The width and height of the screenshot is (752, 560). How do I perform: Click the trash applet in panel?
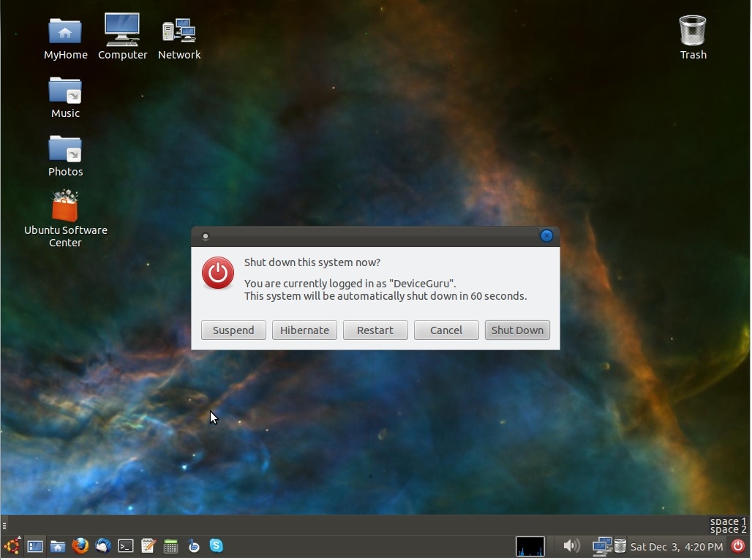620,545
